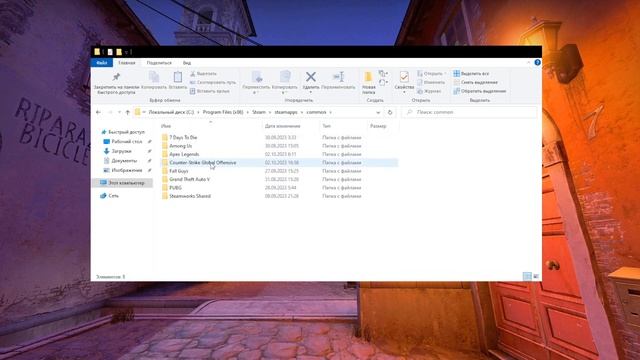Refresh the common folder view

pyautogui.click(x=390, y=112)
